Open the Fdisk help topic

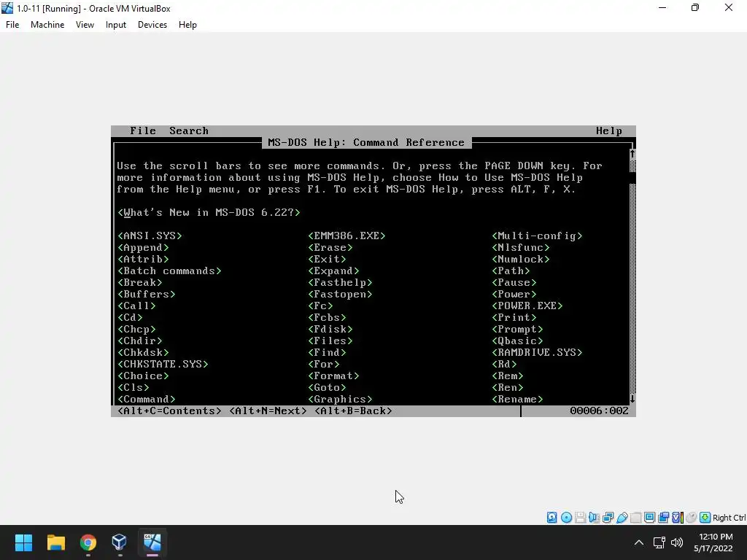(330, 329)
